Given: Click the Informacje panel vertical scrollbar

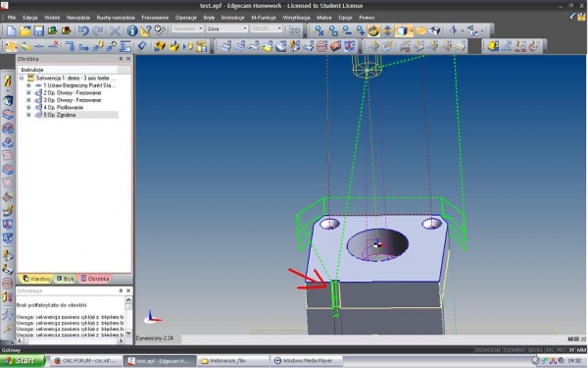Looking at the screenshot, I should (x=128, y=316).
